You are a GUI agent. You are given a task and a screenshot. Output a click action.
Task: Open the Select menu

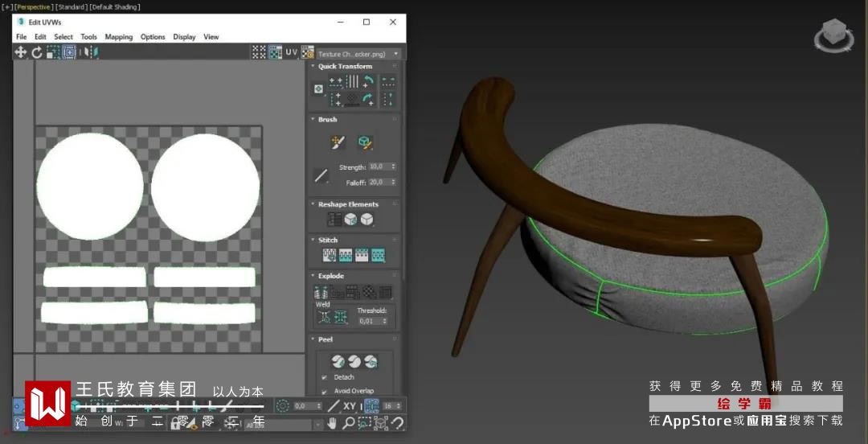click(x=63, y=36)
